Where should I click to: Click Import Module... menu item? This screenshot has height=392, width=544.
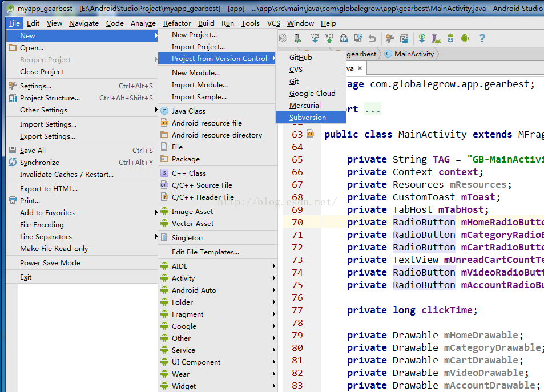[x=218, y=84]
